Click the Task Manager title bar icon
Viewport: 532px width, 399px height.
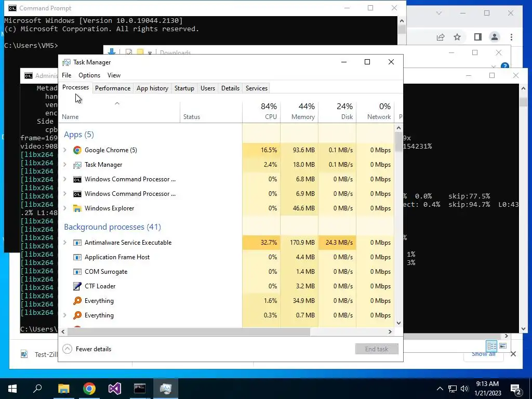(66, 62)
